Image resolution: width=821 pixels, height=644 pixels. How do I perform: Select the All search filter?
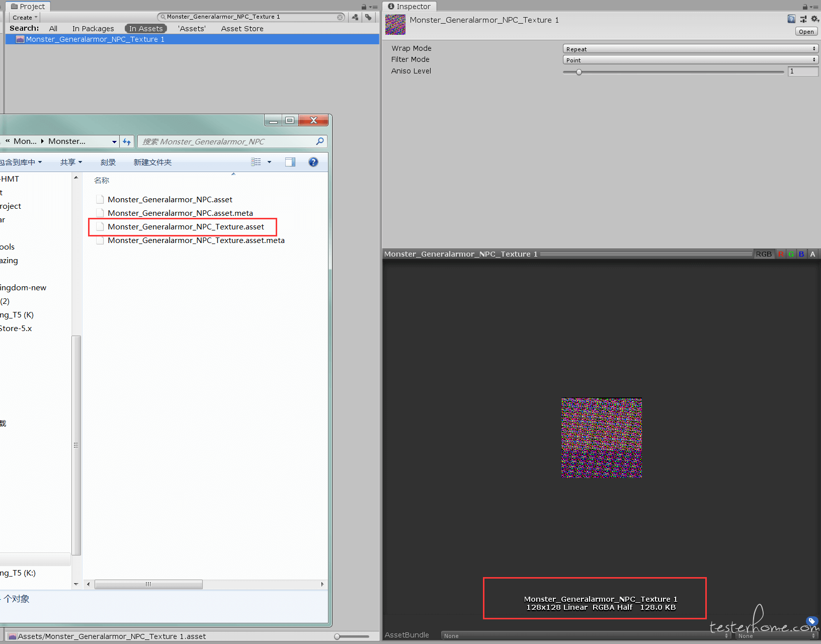tap(53, 29)
